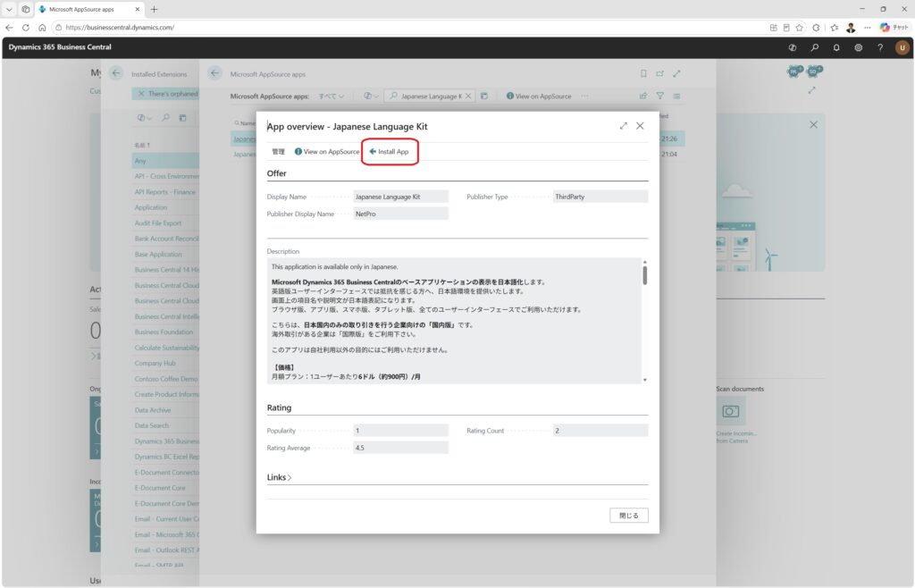The image size is (915, 588).
Task: Click the share icon on AppSource apps toolbar
Action: (x=643, y=97)
